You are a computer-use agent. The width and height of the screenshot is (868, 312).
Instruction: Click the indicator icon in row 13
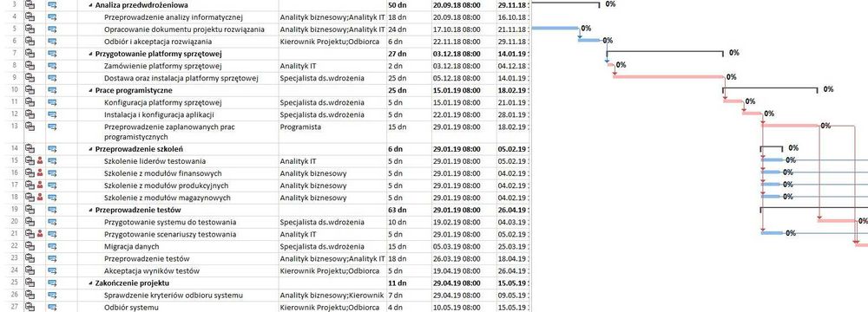30,127
